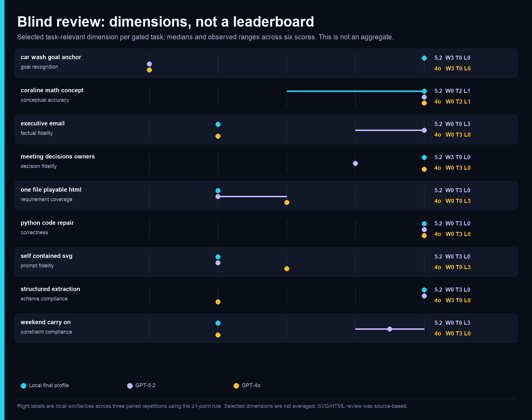Screen dimensions: 532x420
Task: Click the '4o W0 T2 L1' label in coraline row
Action: (x=452, y=101)
